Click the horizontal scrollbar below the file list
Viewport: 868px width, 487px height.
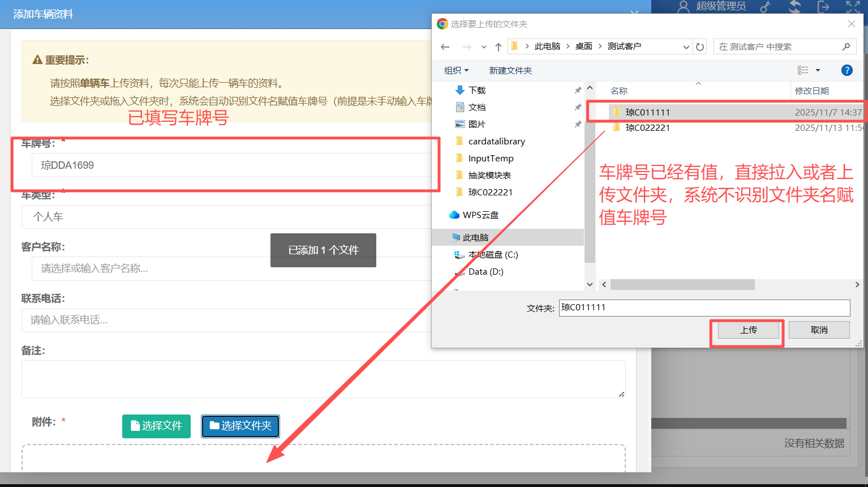coord(682,285)
